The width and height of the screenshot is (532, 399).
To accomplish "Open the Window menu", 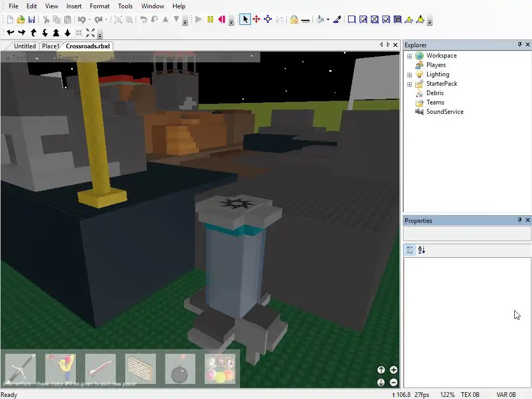I will (153, 6).
